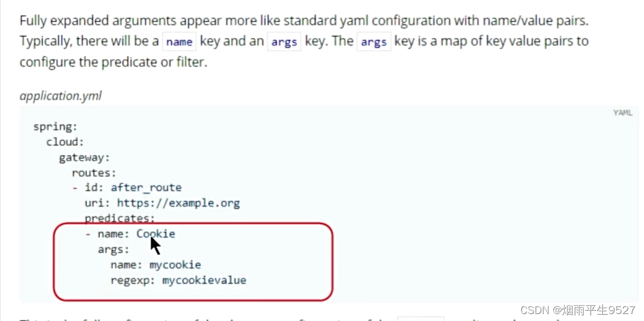Click the 'routes:' line in the code

tap(94, 172)
